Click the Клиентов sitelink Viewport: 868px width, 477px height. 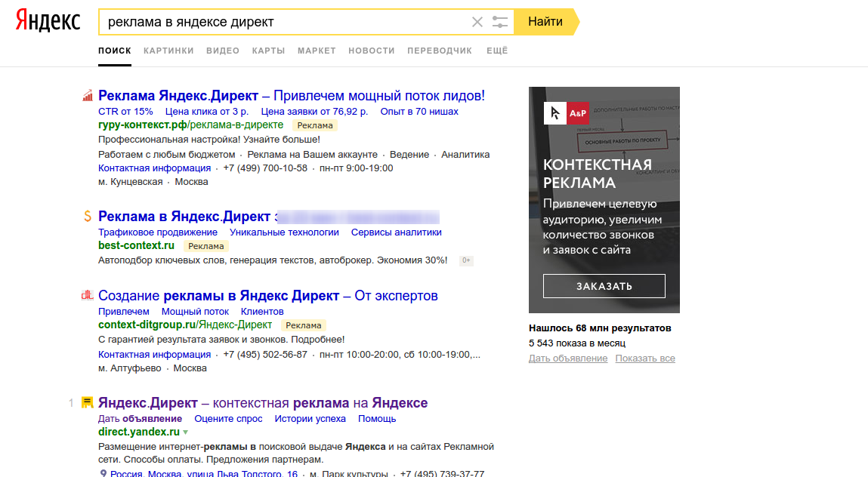point(262,312)
